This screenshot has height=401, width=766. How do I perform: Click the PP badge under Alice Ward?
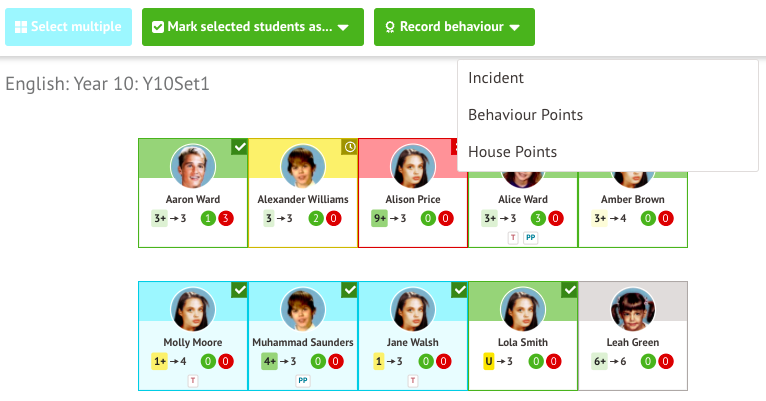point(531,237)
